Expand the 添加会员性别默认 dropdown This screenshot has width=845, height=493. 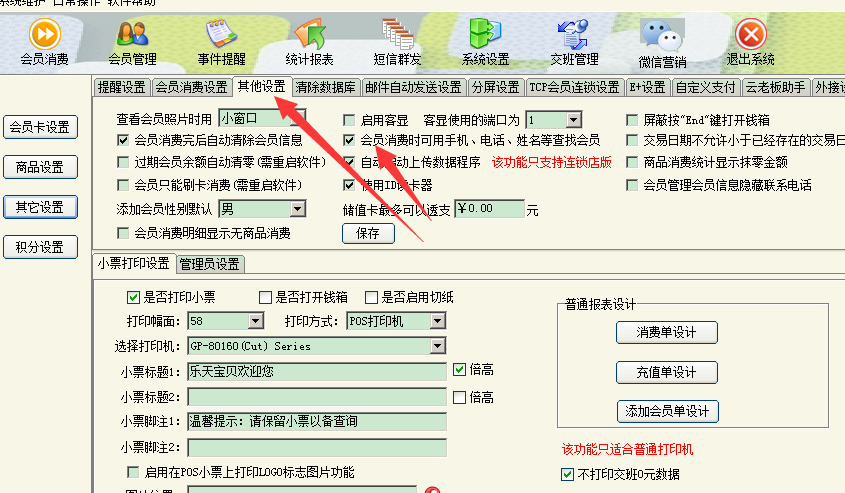296,210
